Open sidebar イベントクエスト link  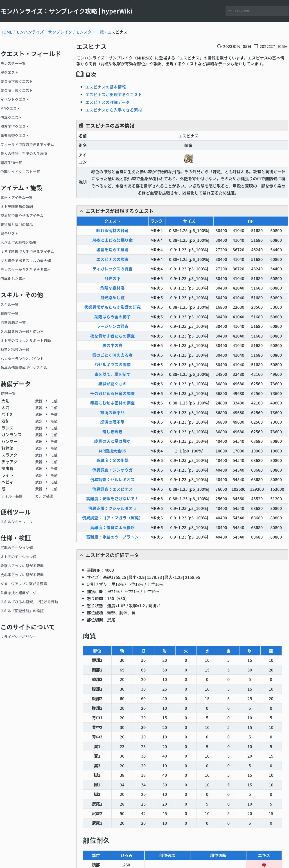coord(15,100)
